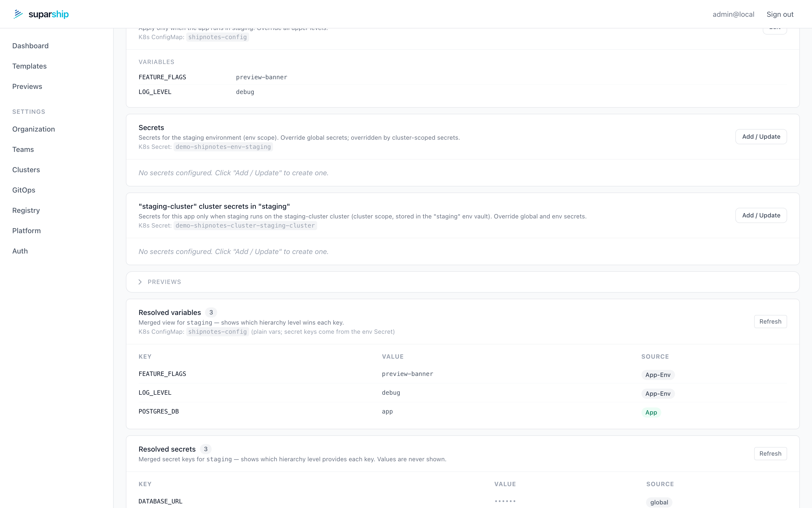Click POSTGRES_DB key in Resolved variables
812x508 pixels.
(x=159, y=411)
